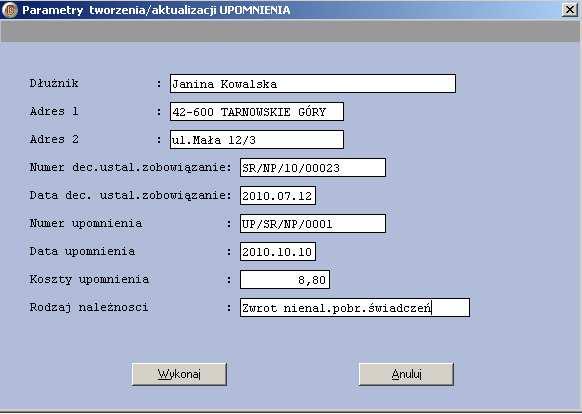Select the decision number field SR/NP/10/00023
The height and width of the screenshot is (414, 582).
tap(313, 167)
